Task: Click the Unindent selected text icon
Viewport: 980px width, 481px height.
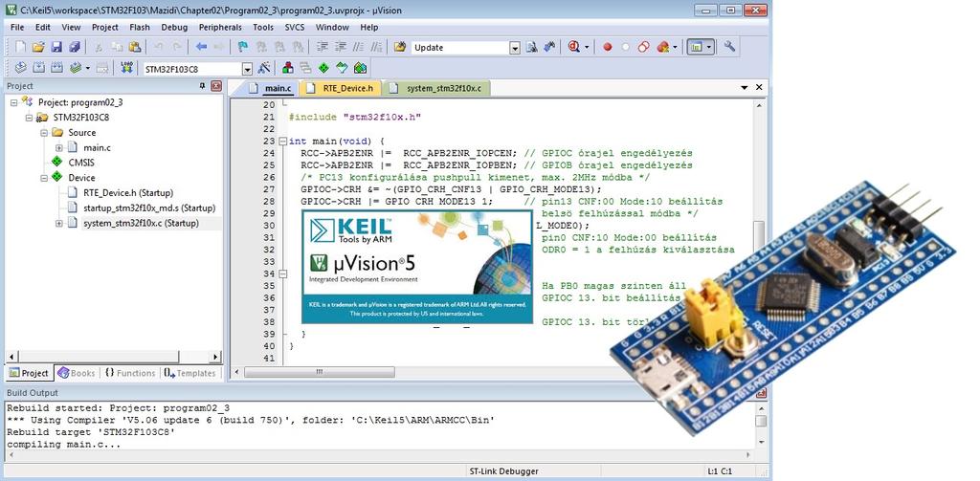Action: (x=341, y=48)
